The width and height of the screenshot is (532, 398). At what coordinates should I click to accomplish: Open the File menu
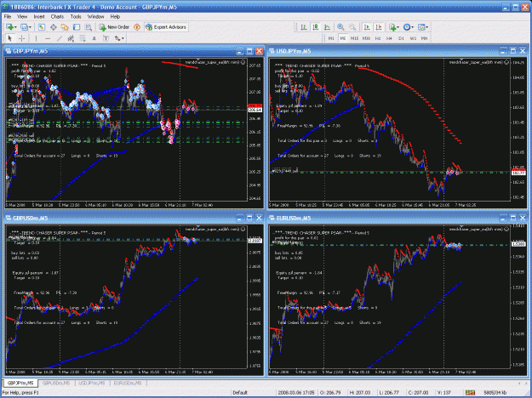pos(8,16)
